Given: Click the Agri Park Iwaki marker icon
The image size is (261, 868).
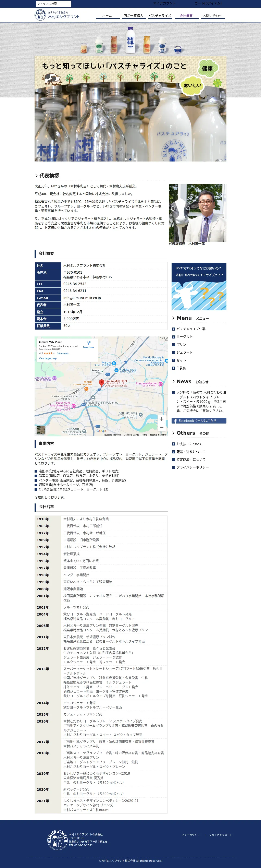Looking at the screenshot, I should click(141, 414).
